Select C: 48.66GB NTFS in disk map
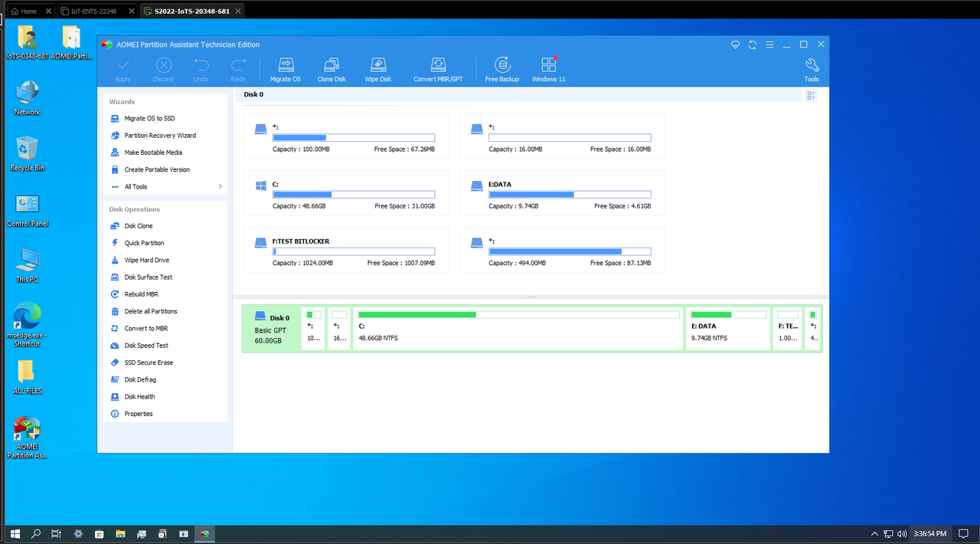Viewport: 980px width, 544px height. (x=518, y=329)
